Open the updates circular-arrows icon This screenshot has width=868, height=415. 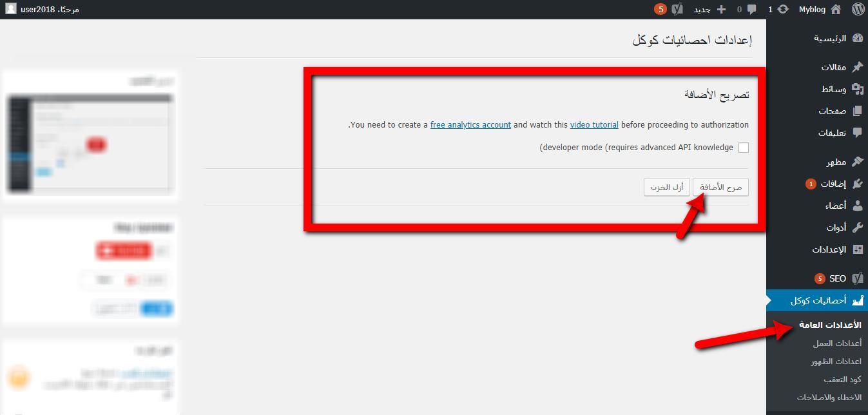(x=783, y=10)
